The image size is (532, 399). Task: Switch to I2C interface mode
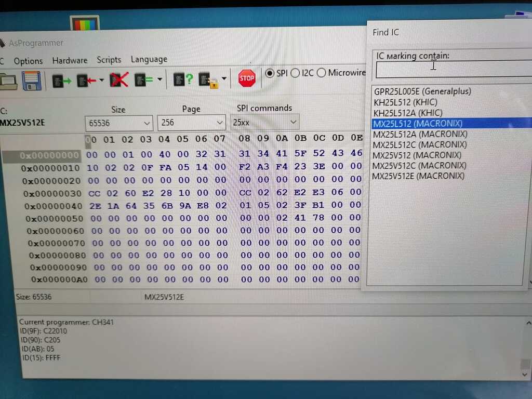click(295, 73)
